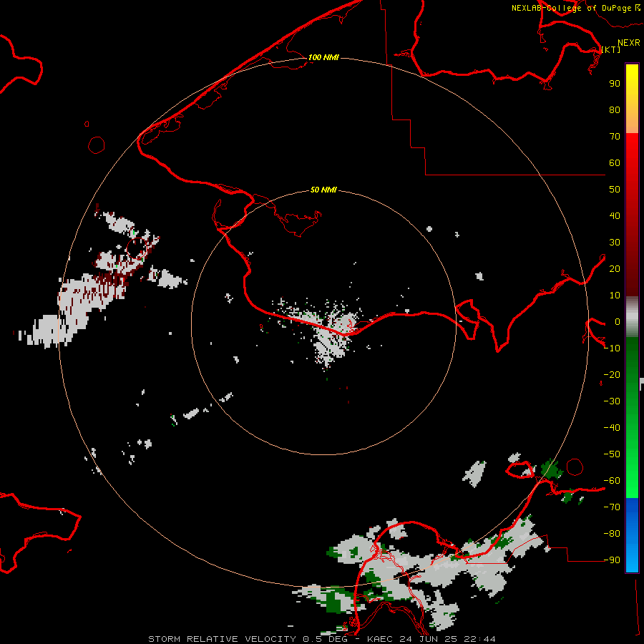The width and height of the screenshot is (644, 644).
Task: Select the -50 value on velocity scale
Action: click(x=612, y=454)
